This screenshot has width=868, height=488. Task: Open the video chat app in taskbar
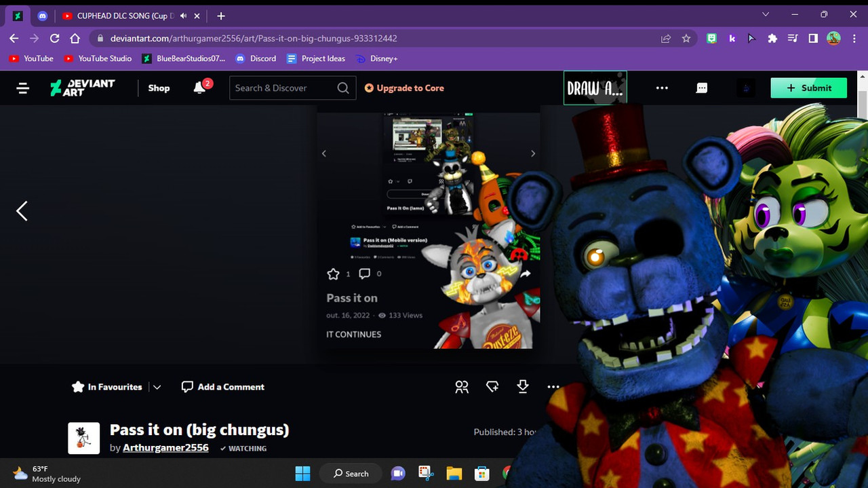coord(398,473)
